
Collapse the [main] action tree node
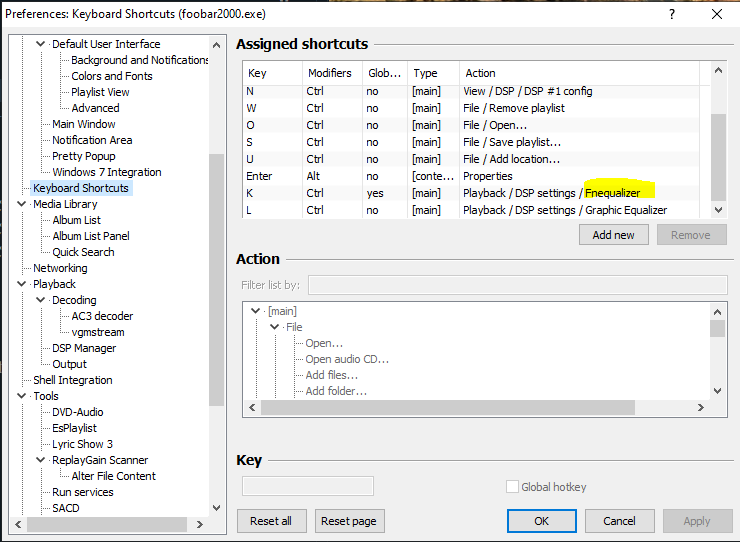click(256, 311)
